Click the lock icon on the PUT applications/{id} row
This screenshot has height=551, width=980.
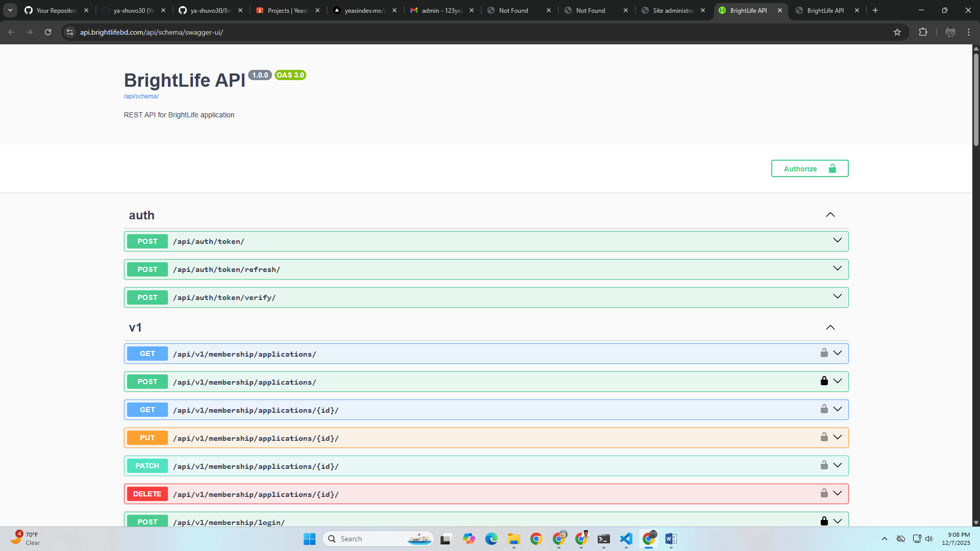pyautogui.click(x=824, y=437)
